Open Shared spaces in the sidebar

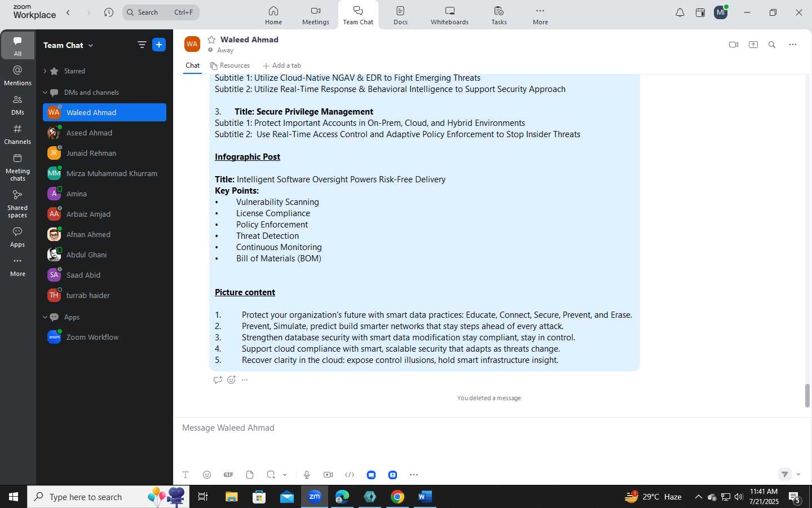tap(17, 204)
